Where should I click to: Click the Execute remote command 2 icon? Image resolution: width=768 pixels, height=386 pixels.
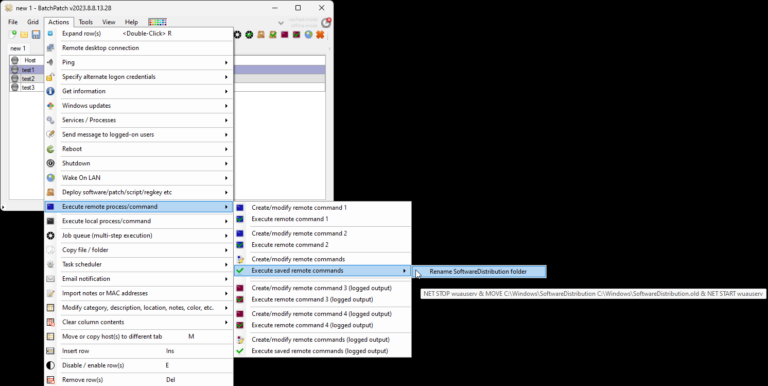(240, 245)
